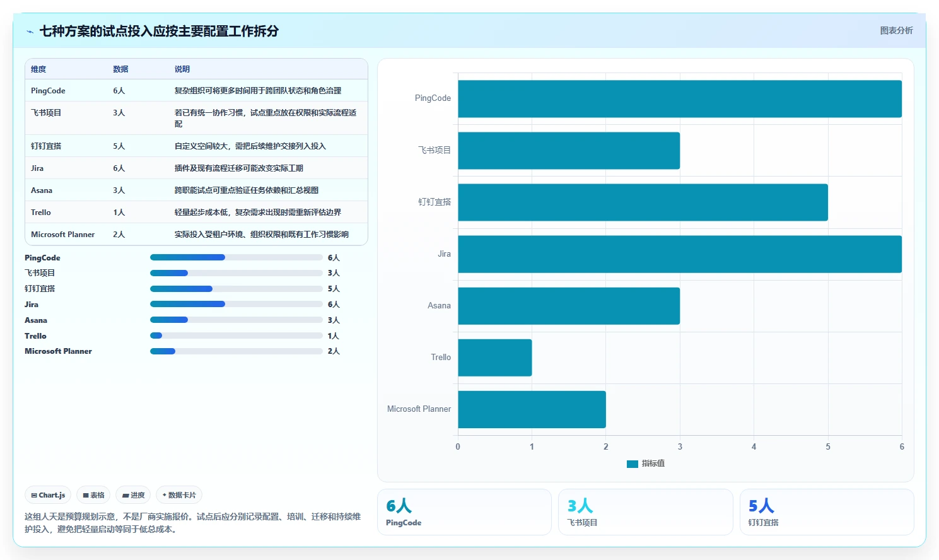Click the x-axis tick value 4
This screenshot has height=560, width=939.
[754, 446]
